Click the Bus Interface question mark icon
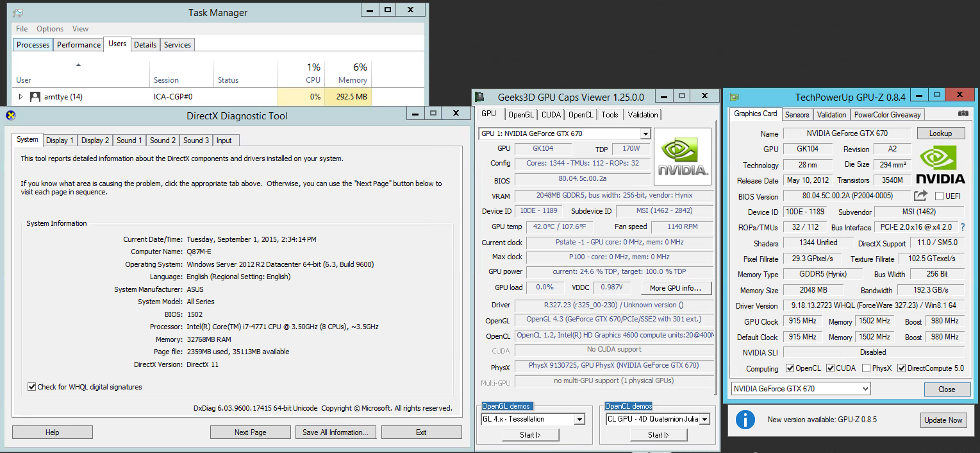 [962, 227]
